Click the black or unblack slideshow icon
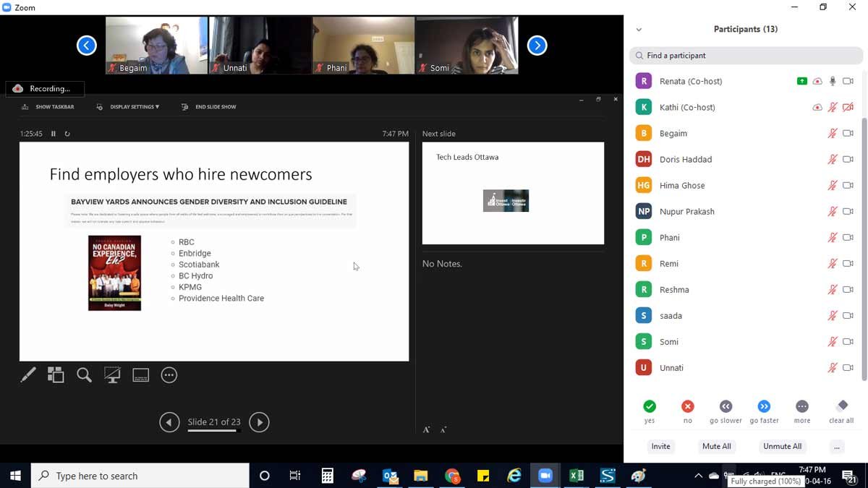868x488 pixels. coord(112,375)
